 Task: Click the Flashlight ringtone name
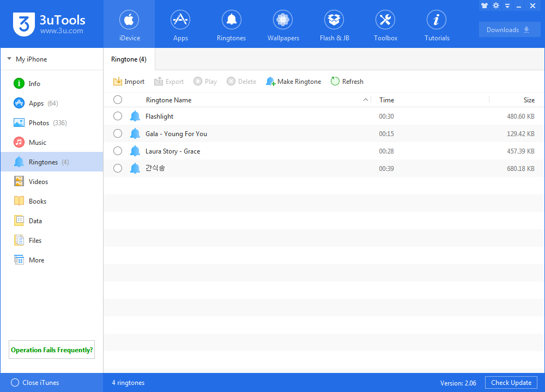159,117
